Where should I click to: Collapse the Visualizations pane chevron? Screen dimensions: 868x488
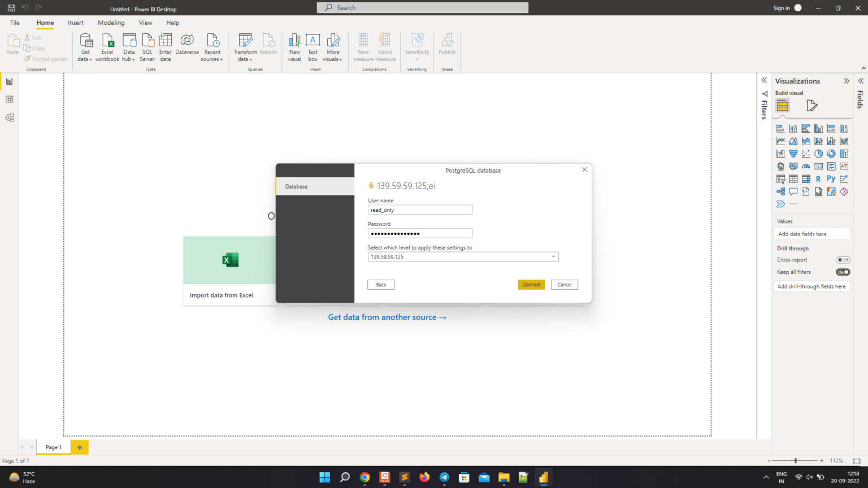tap(847, 81)
